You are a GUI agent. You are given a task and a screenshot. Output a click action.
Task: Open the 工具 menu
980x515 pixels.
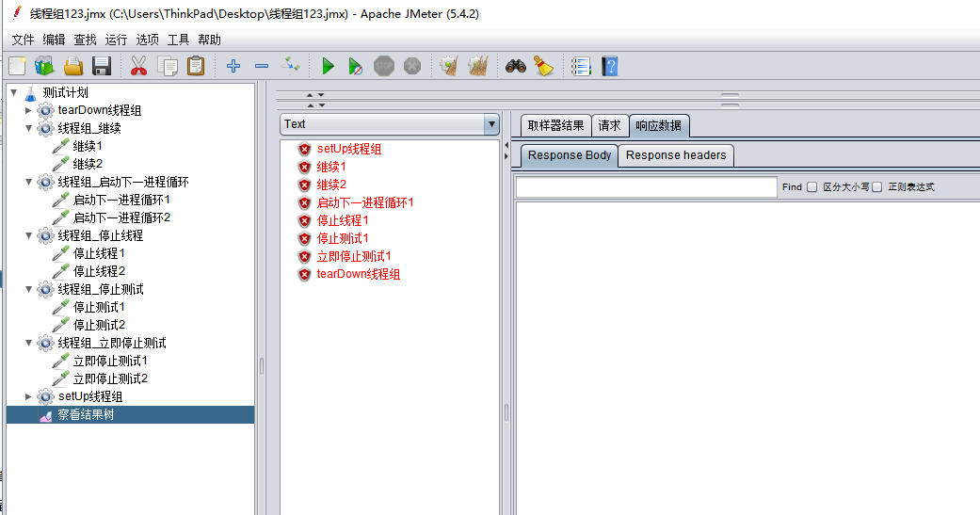(178, 40)
